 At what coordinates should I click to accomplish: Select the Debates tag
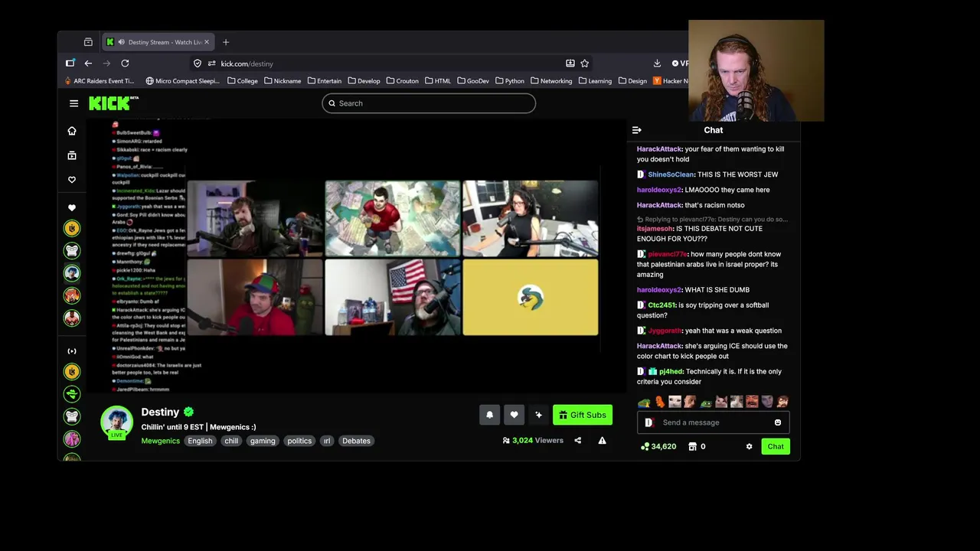[356, 441]
